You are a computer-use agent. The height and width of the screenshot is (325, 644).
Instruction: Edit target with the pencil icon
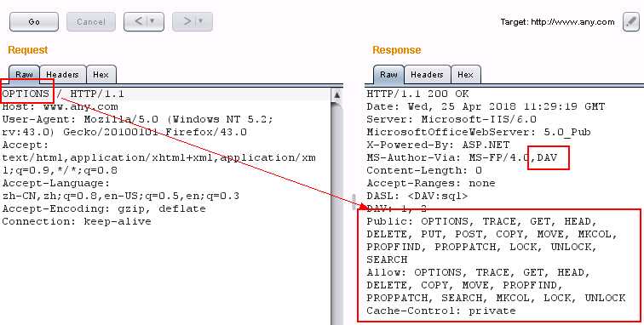click(x=631, y=22)
